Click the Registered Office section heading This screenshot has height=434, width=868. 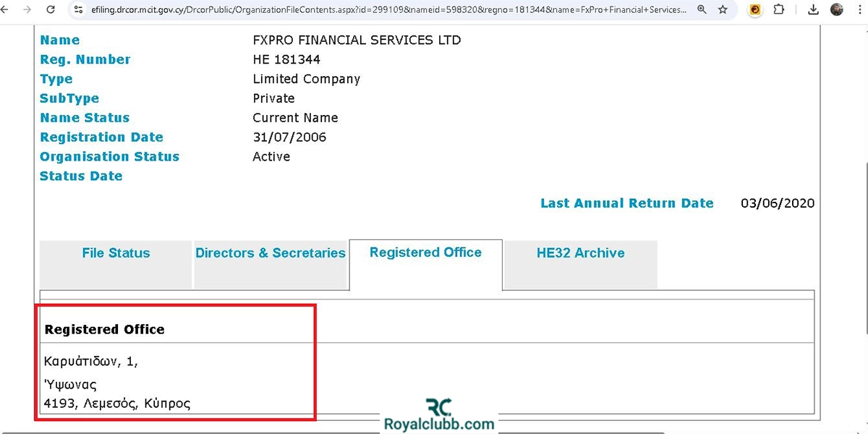[105, 329]
